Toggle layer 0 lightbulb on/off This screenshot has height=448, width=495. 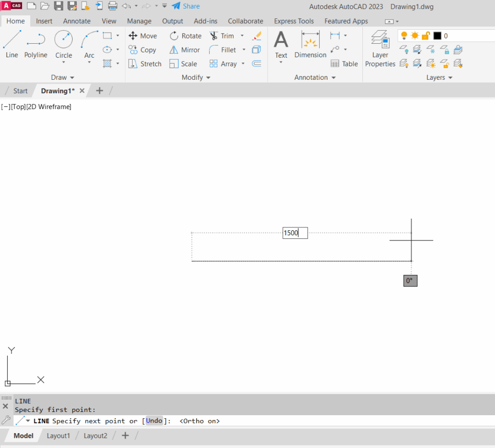(x=404, y=36)
